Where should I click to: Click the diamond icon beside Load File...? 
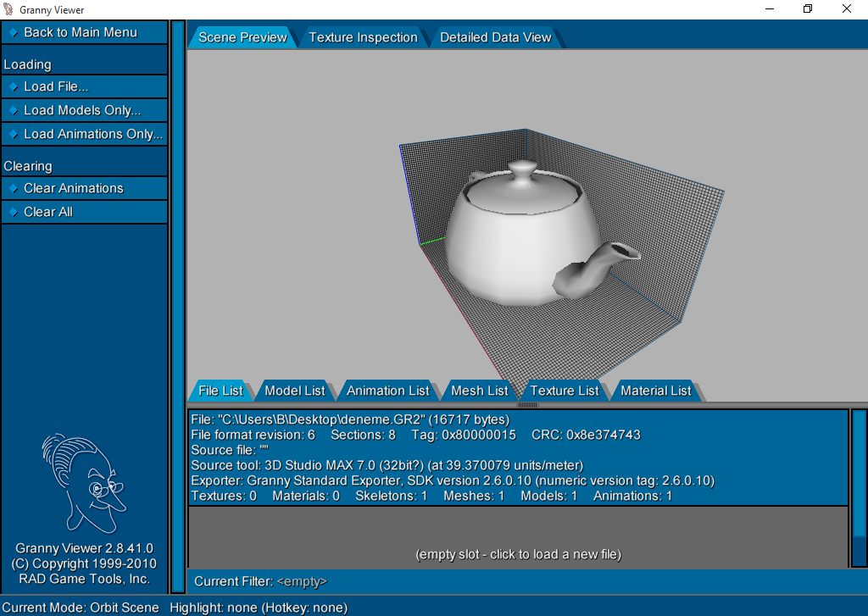pyautogui.click(x=14, y=87)
